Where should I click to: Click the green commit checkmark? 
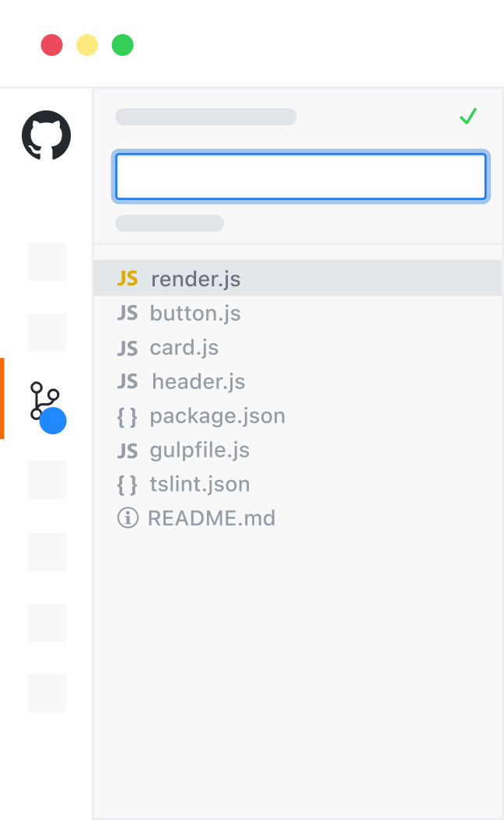(x=467, y=117)
